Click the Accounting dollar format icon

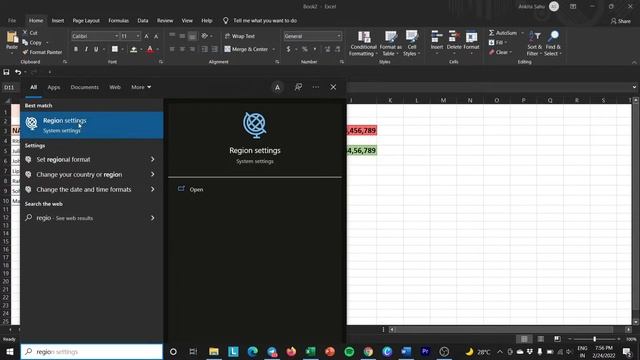pos(288,49)
